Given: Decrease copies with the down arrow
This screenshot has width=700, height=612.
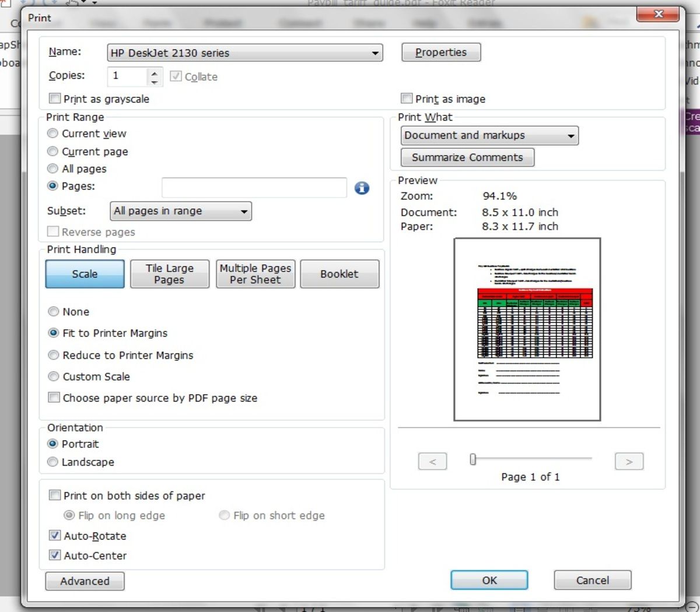Looking at the screenshot, I should tap(155, 81).
